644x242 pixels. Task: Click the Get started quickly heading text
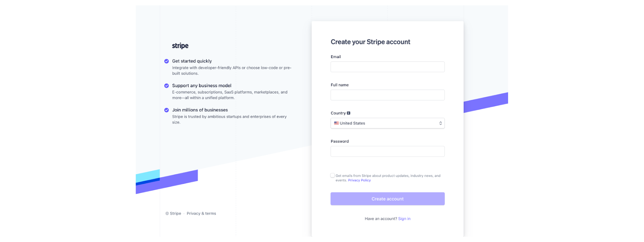[x=192, y=61]
